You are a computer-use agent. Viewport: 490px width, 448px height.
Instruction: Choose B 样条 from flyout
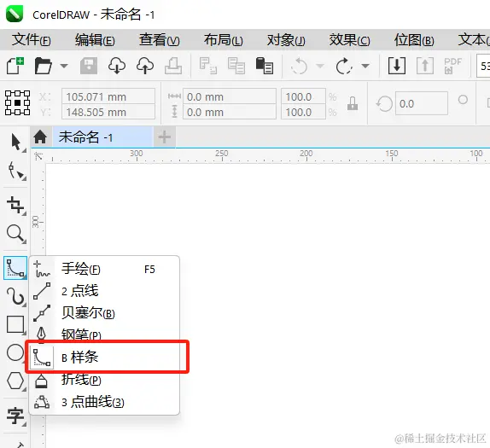tap(104, 357)
